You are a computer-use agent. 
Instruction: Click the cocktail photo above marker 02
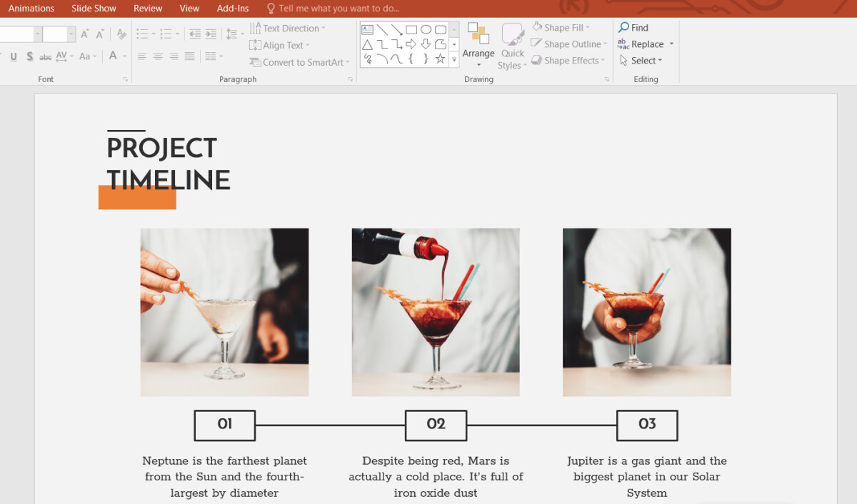click(436, 312)
